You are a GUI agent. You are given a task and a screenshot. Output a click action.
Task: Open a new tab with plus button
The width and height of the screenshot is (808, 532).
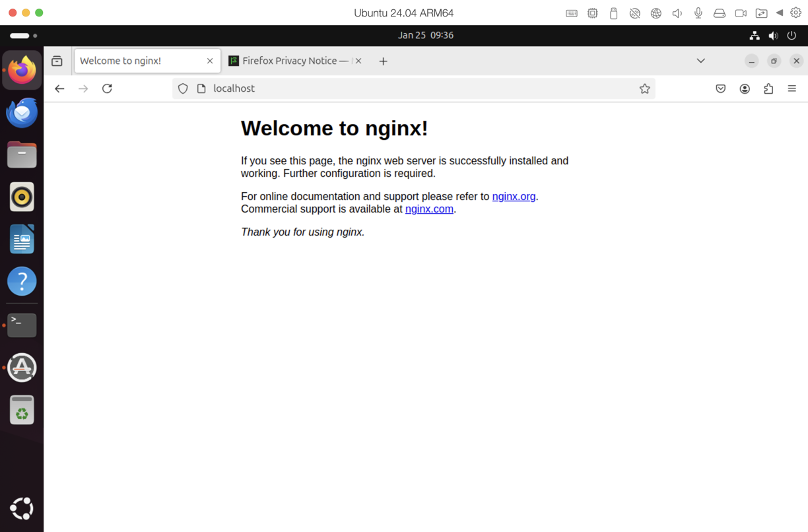point(383,61)
